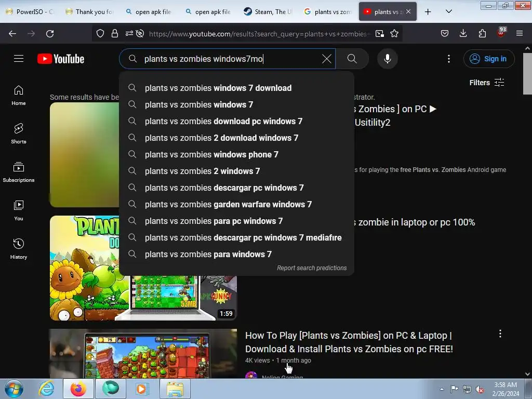This screenshot has height=399, width=532.
Task: Open the Windows Start menu
Action: [14, 389]
